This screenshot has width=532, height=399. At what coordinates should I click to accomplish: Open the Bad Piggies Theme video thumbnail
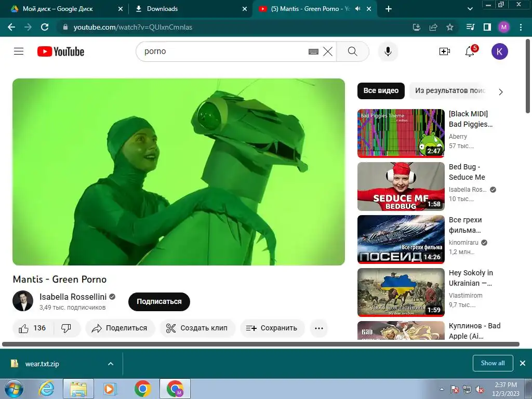coord(401,134)
